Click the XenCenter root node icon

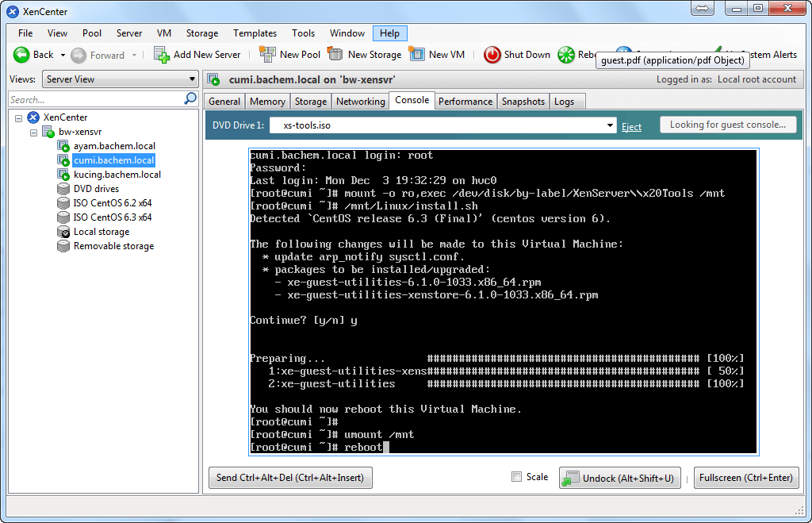point(33,117)
